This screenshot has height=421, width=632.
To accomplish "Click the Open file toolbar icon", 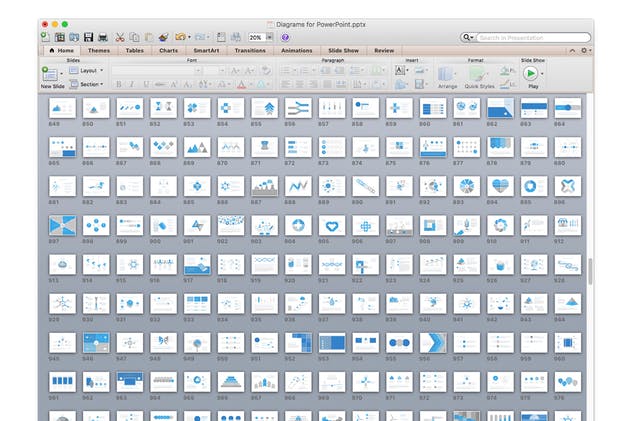I will tap(74, 37).
